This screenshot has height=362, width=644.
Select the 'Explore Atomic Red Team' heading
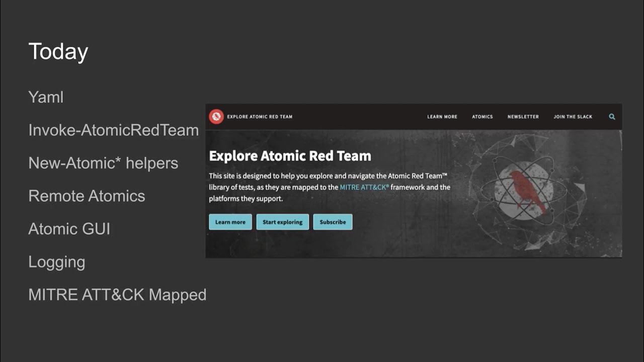290,156
